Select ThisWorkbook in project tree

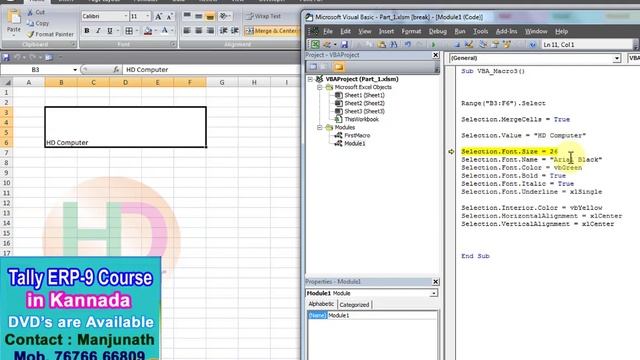point(361,119)
